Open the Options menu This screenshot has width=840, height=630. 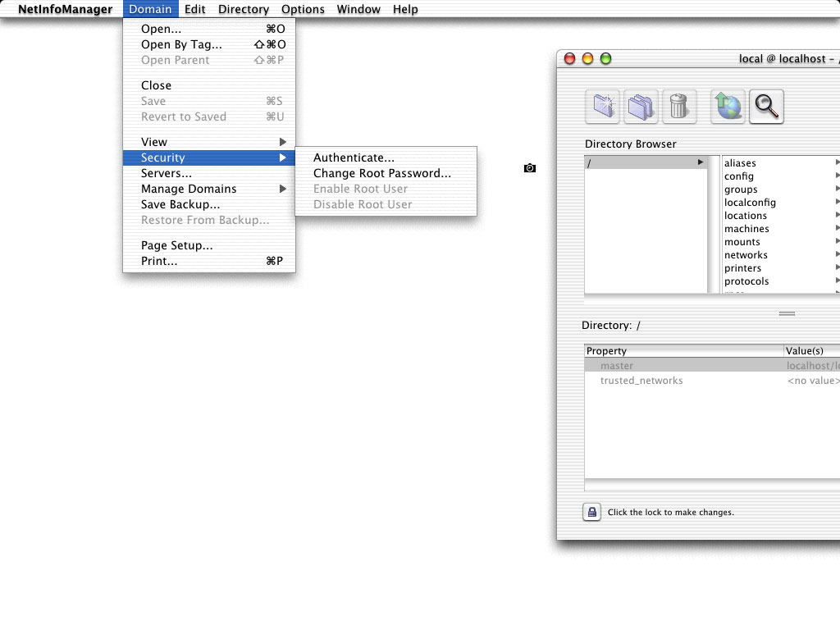(x=303, y=9)
